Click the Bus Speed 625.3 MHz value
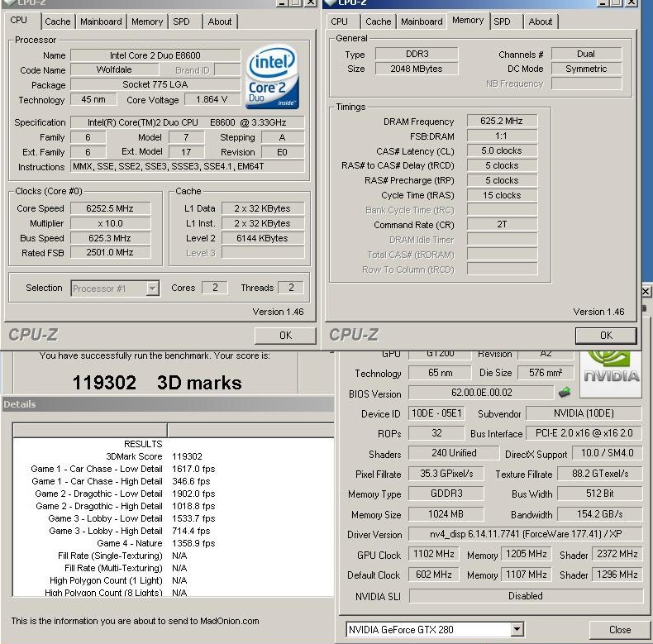This screenshot has width=653, height=644. point(110,238)
